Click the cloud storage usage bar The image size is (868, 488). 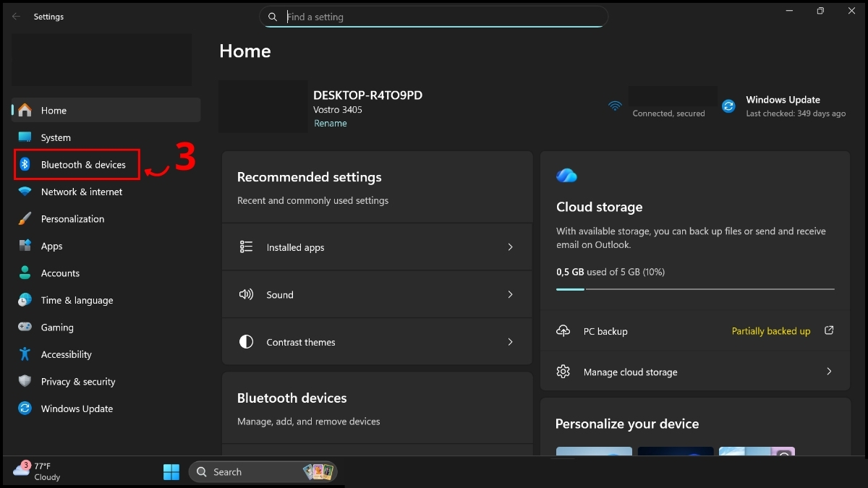[694, 289]
